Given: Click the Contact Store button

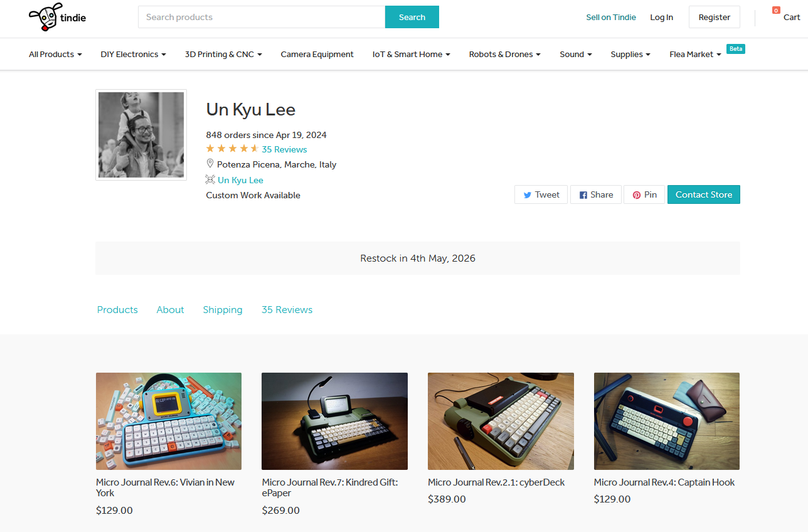Looking at the screenshot, I should pos(704,194).
